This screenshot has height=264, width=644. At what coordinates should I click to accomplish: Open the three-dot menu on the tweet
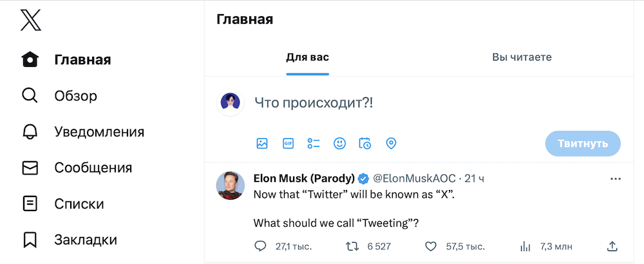point(616,178)
